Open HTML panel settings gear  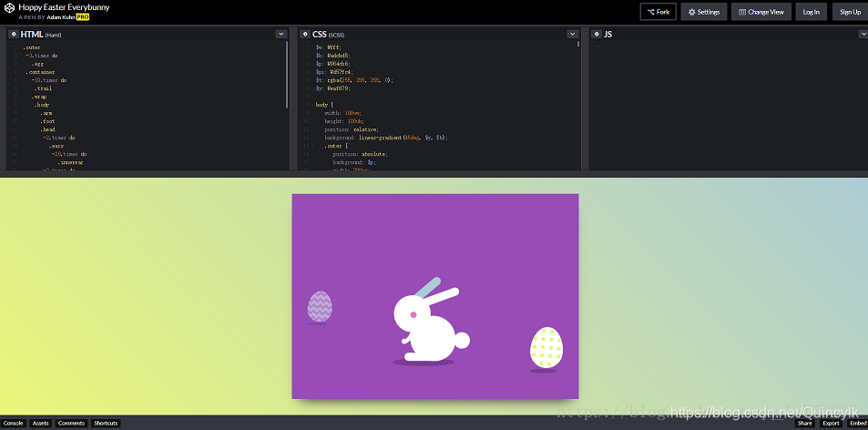pyautogui.click(x=14, y=35)
